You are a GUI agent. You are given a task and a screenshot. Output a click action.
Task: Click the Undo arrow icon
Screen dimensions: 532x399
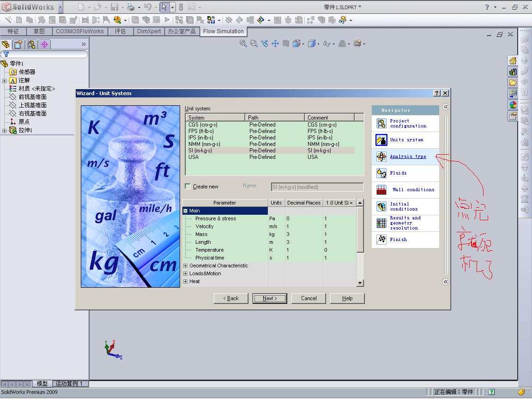point(147,7)
